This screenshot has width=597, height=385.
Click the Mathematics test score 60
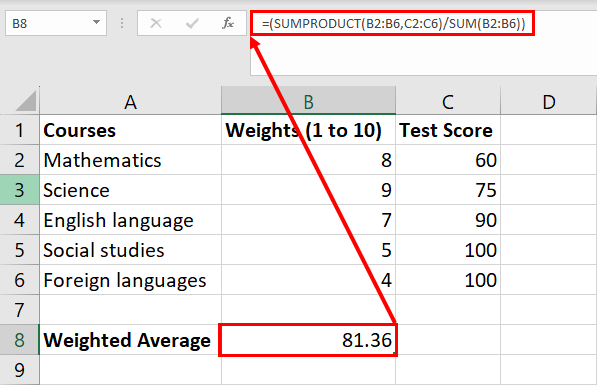point(448,160)
